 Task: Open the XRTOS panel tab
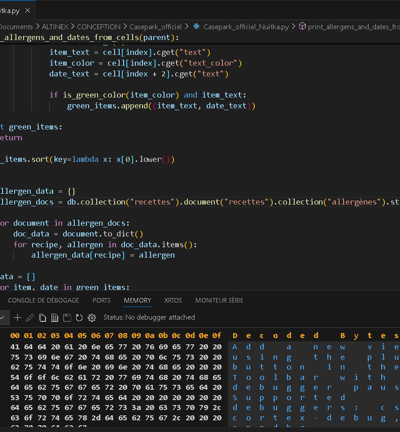(173, 300)
